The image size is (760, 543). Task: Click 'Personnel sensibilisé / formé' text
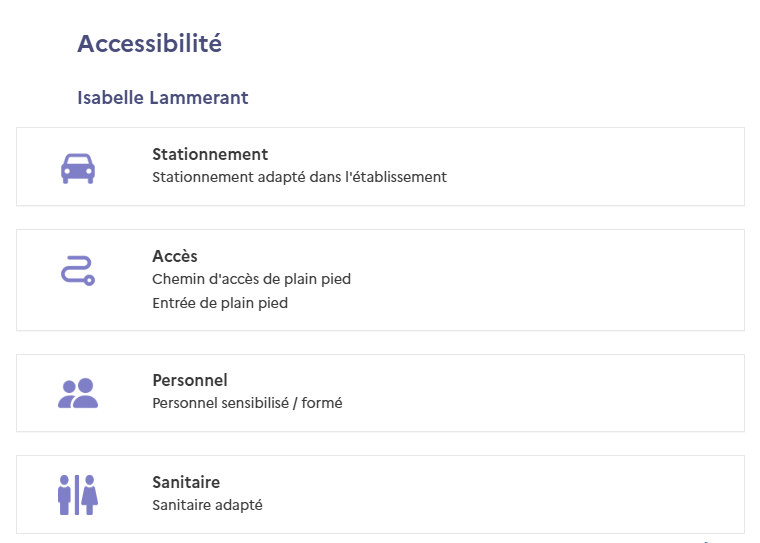pyautogui.click(x=247, y=403)
